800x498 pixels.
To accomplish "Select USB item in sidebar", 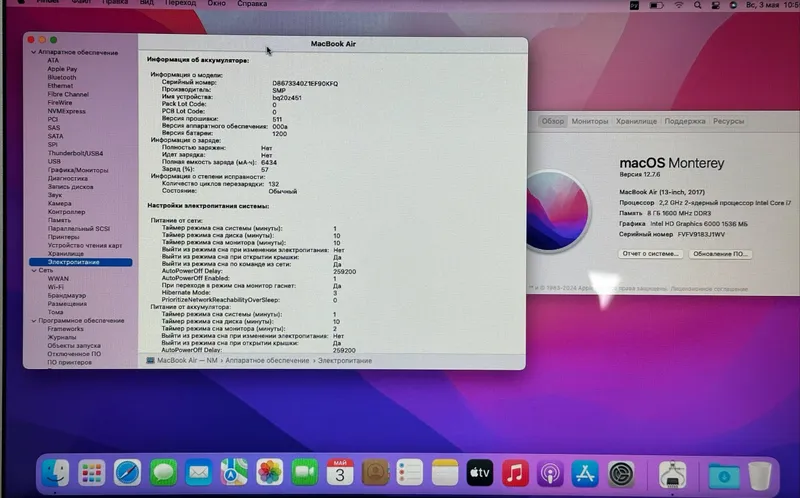I will [x=54, y=161].
